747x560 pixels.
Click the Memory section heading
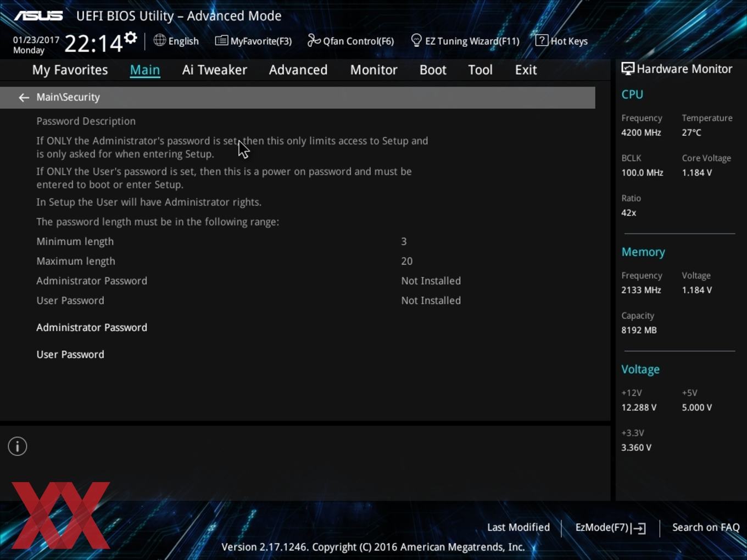coord(643,252)
